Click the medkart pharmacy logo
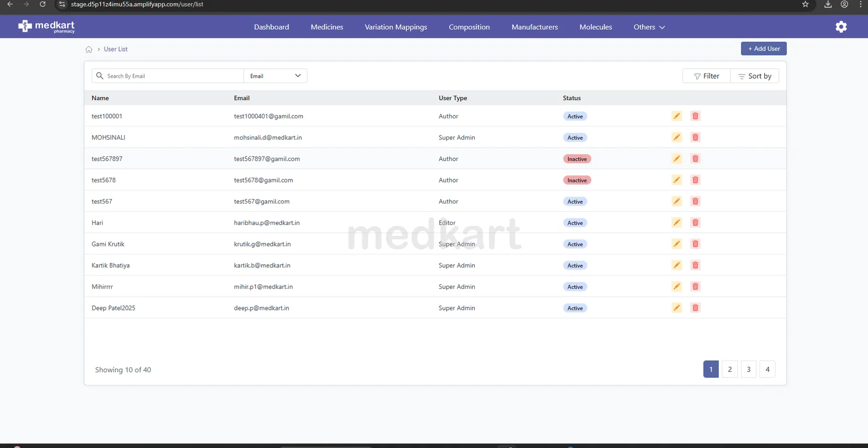Screen dimensions: 868x448 click(x=46, y=27)
